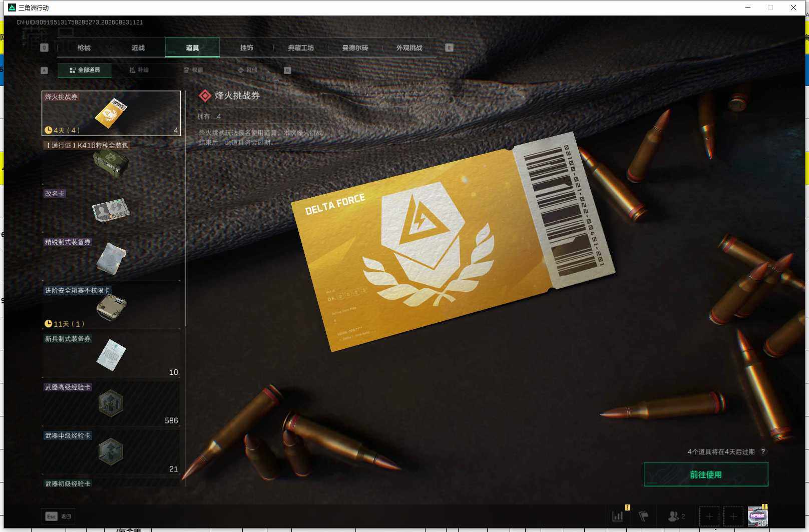
Task: Select the 补给 filter tab
Action: 139,70
